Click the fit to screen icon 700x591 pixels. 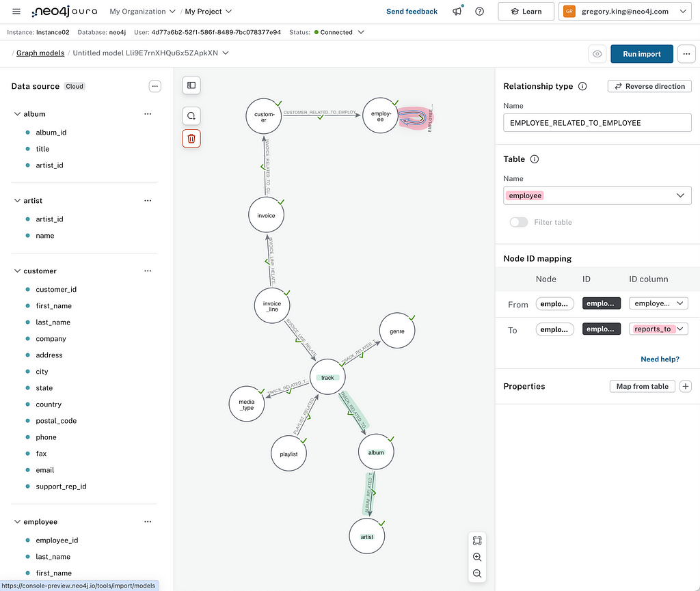coord(477,540)
